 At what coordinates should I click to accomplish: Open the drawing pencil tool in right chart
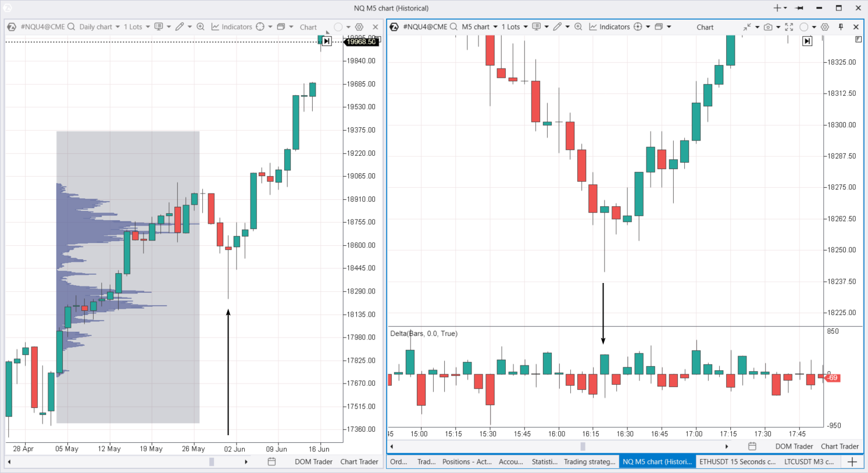(x=557, y=27)
